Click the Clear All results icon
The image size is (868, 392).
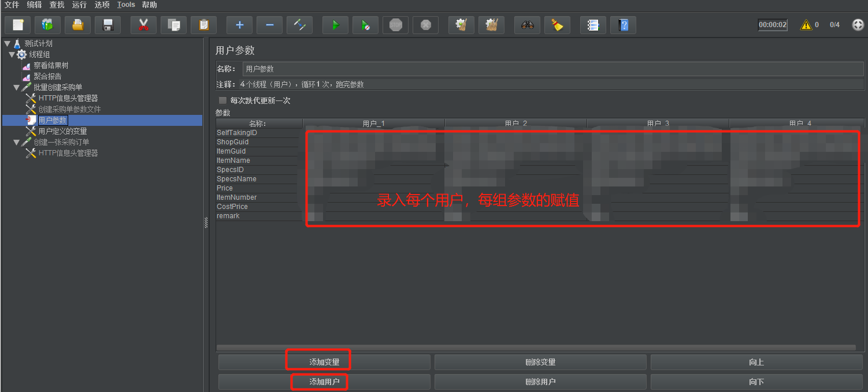click(491, 25)
